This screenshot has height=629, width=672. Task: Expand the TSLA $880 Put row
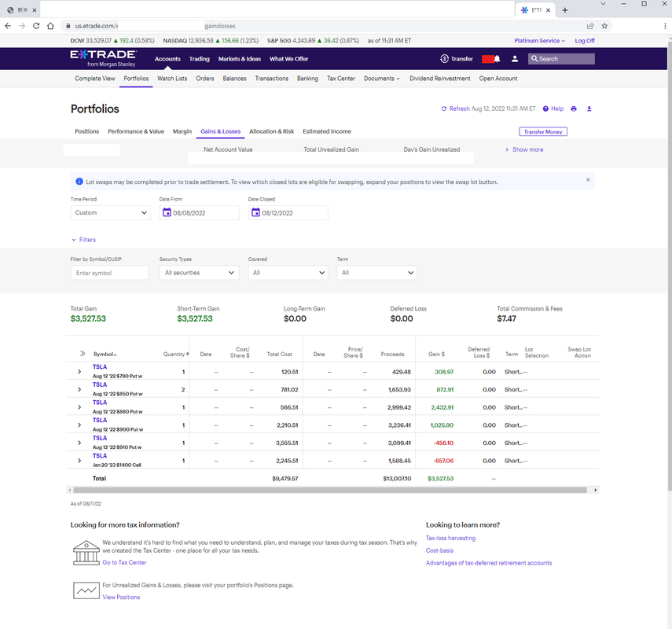[x=79, y=407]
